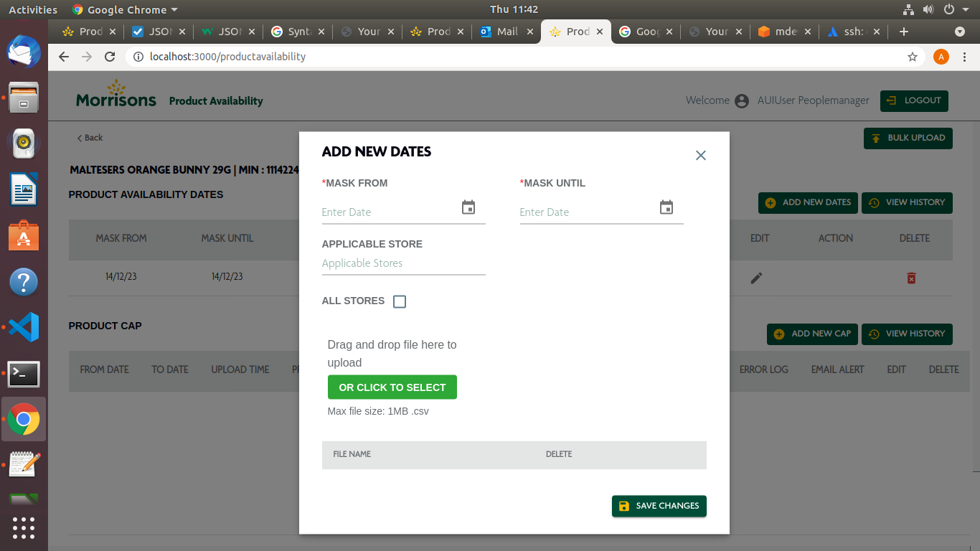Viewport: 980px width, 551px height.
Task: Open Ubuntu Software from the dock
Action: coord(24,235)
